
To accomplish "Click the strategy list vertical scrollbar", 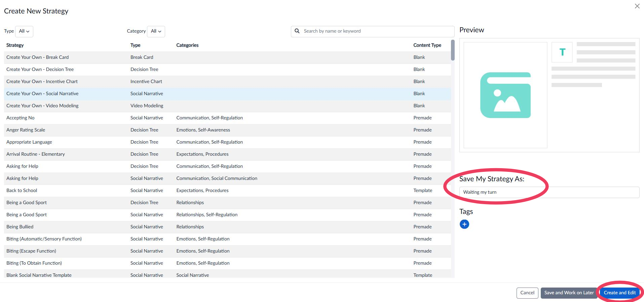I will pyautogui.click(x=453, y=50).
